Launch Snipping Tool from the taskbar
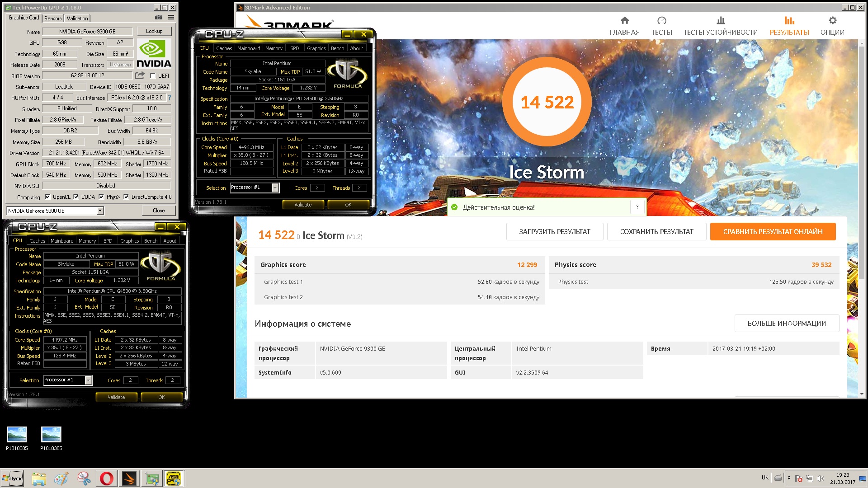868x488 pixels. (84, 479)
